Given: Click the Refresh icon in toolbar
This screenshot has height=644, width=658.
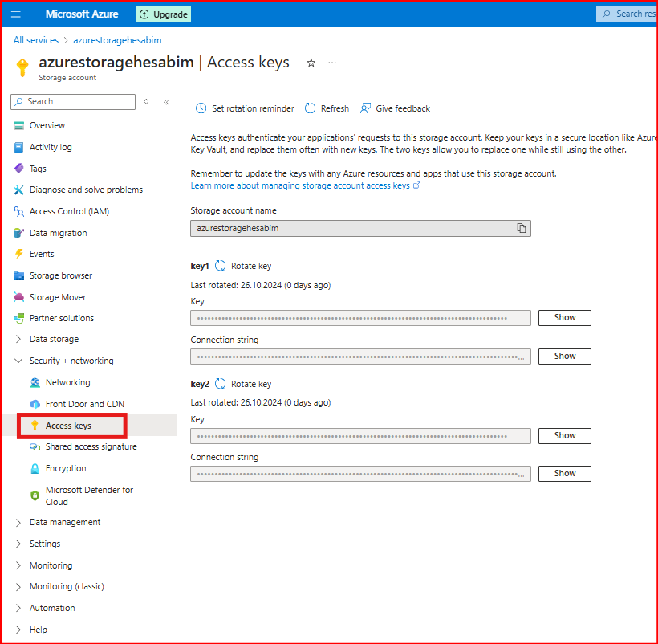Looking at the screenshot, I should (x=310, y=108).
